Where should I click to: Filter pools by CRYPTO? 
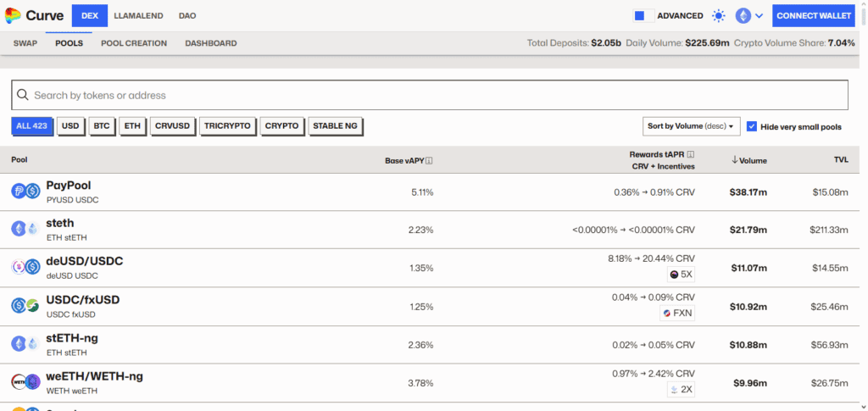281,126
